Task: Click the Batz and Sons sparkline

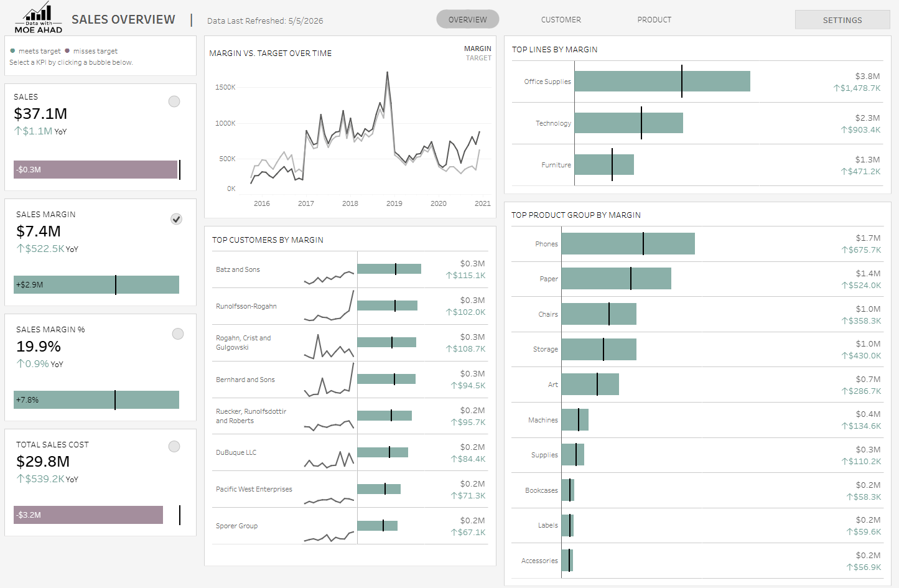Action: click(329, 277)
